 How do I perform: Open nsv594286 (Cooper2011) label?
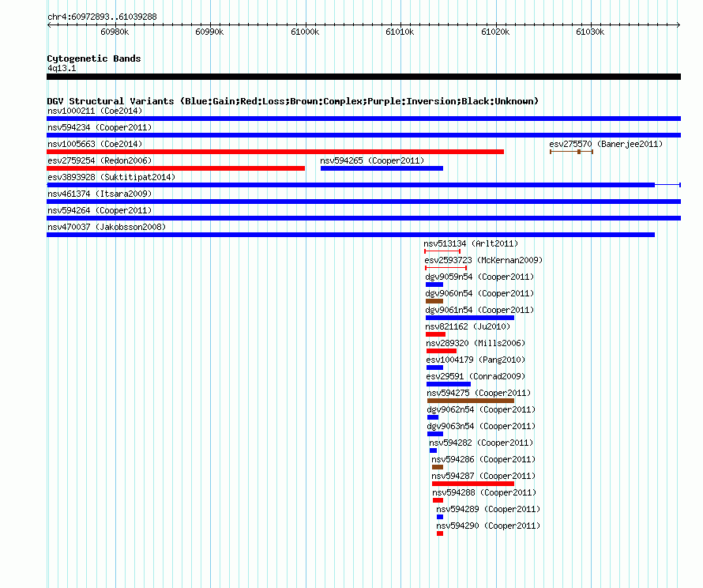pyautogui.click(x=483, y=459)
